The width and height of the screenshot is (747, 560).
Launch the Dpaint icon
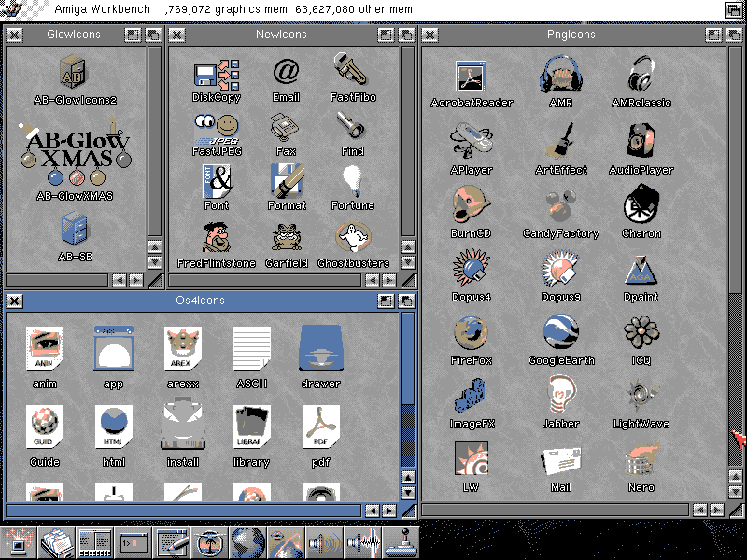click(x=641, y=271)
